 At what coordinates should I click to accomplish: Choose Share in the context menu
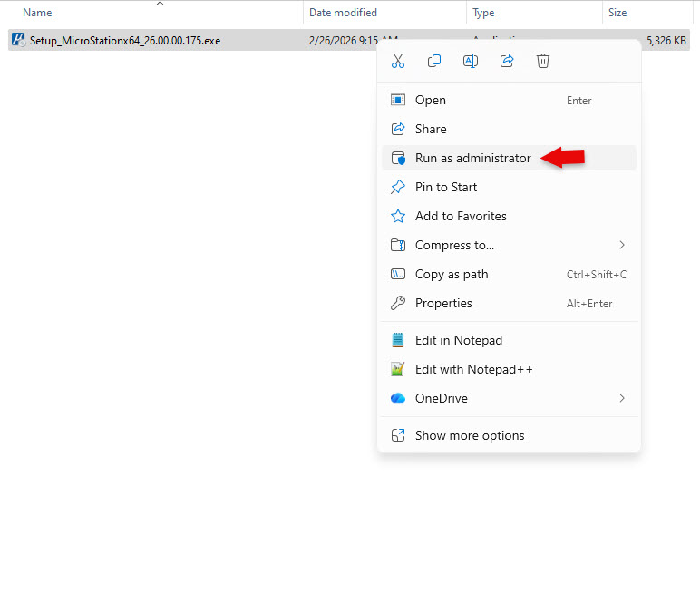[x=509, y=129]
